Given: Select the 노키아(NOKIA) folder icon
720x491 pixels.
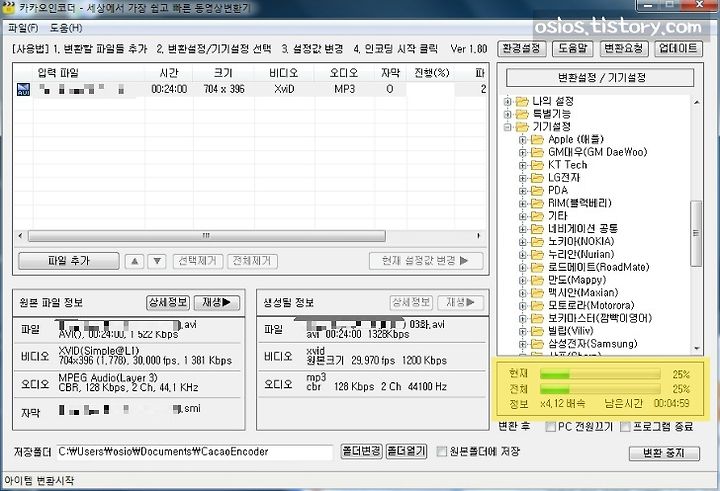Looking at the screenshot, I should (x=537, y=242).
